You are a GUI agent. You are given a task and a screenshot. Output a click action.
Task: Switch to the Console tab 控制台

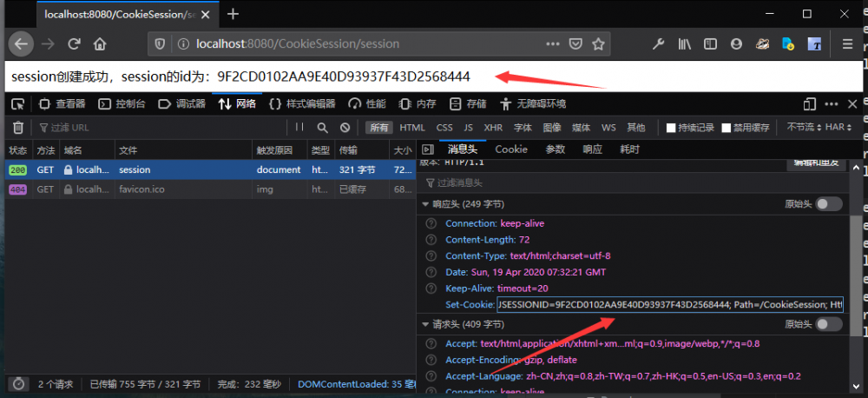click(x=122, y=103)
